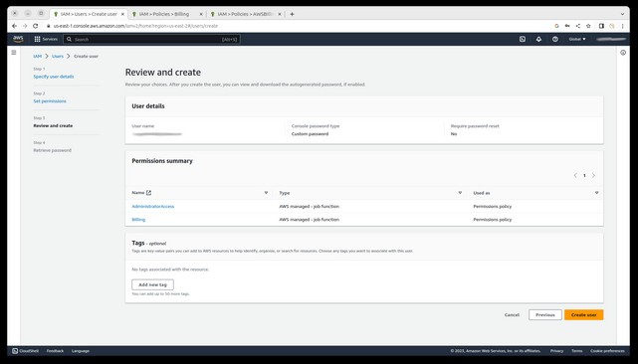Open the notifications bell

pyautogui.click(x=538, y=39)
